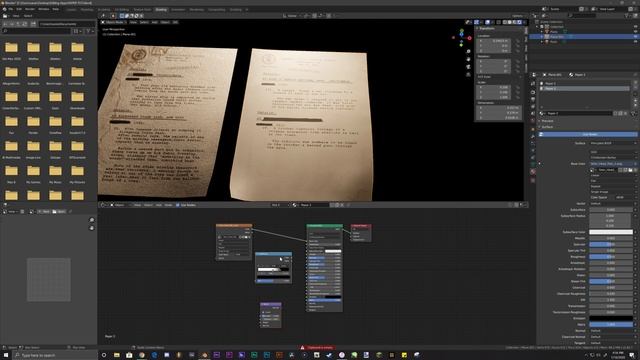This screenshot has width=640, height=360.
Task: Click the Select menu in 3D viewport header
Action: tap(144, 22)
